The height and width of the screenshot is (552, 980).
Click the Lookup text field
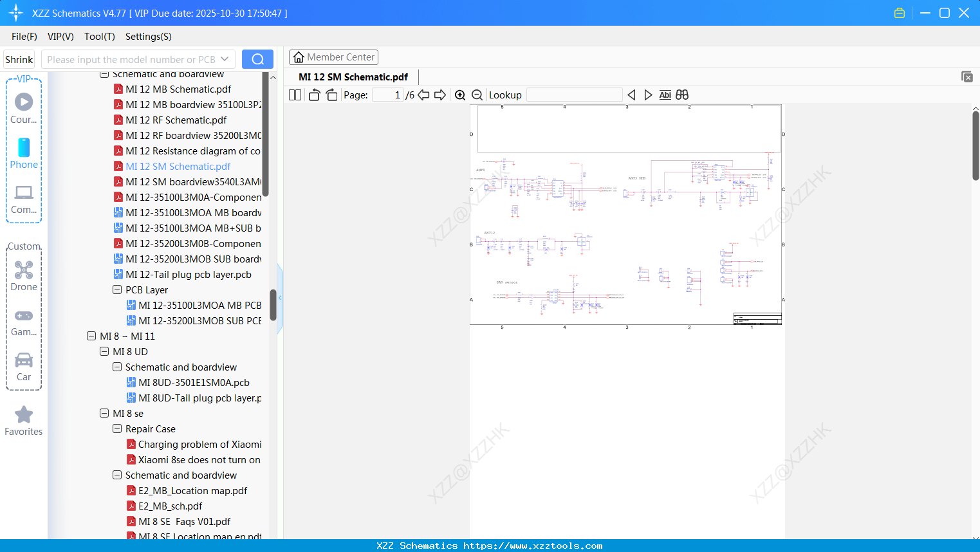(x=575, y=95)
